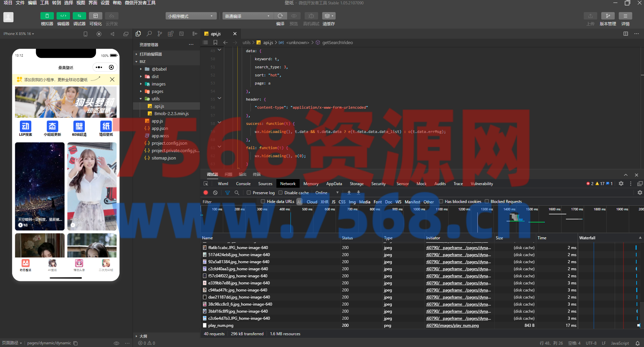Screen dimensions: 644x347
Task: Click the Clear Cache (清缓存) icon
Action: tap(328, 16)
